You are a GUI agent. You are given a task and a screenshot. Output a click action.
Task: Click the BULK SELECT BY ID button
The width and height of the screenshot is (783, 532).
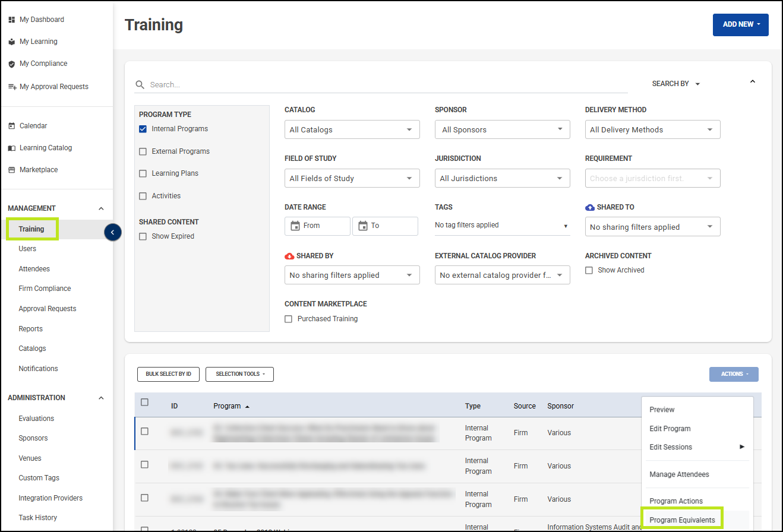(168, 374)
